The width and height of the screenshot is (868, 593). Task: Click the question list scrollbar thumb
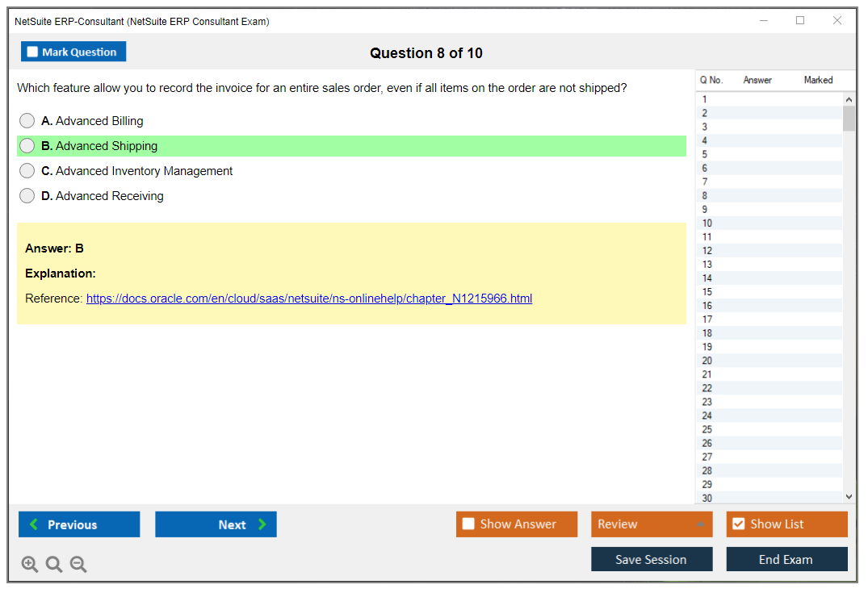(x=849, y=118)
